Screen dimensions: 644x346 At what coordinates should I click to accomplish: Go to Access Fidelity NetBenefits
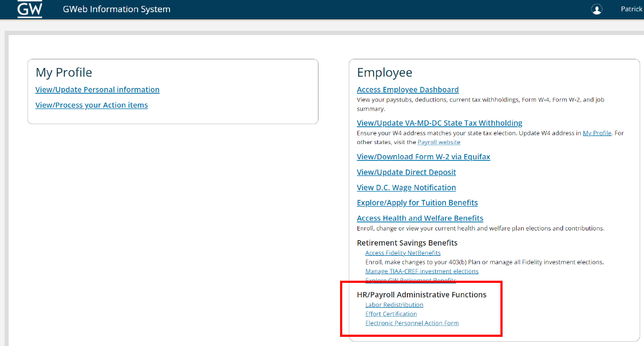tap(403, 253)
